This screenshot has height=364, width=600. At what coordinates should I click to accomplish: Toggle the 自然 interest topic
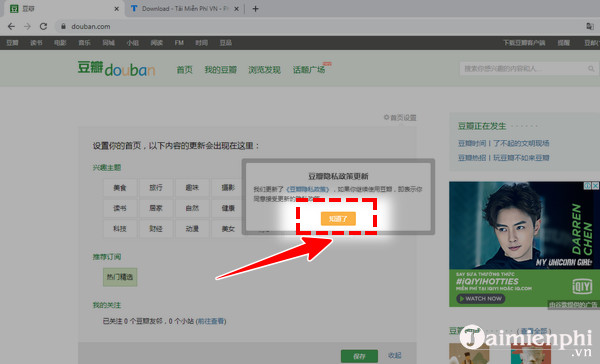point(192,208)
